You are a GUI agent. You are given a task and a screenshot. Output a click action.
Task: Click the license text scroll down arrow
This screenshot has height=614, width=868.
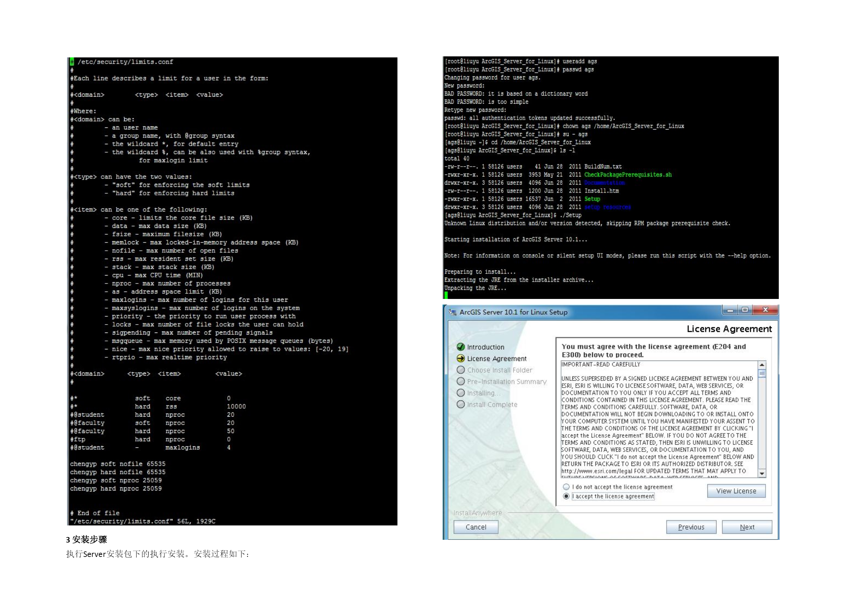762,474
